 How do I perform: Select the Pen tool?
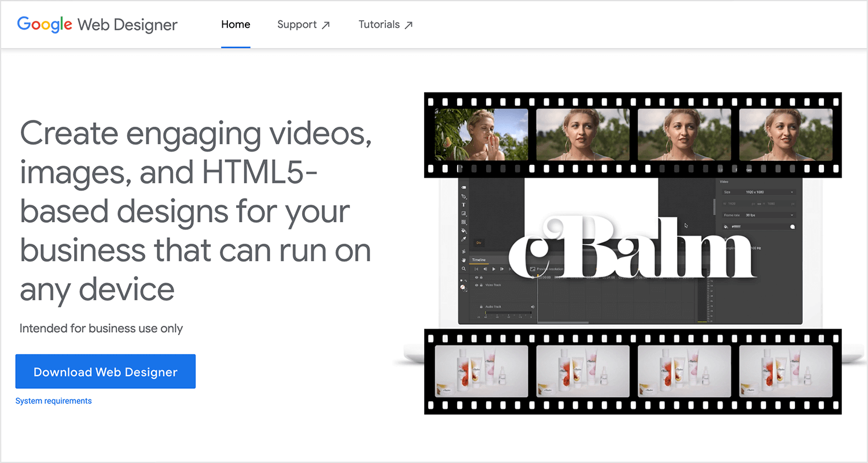(464, 196)
